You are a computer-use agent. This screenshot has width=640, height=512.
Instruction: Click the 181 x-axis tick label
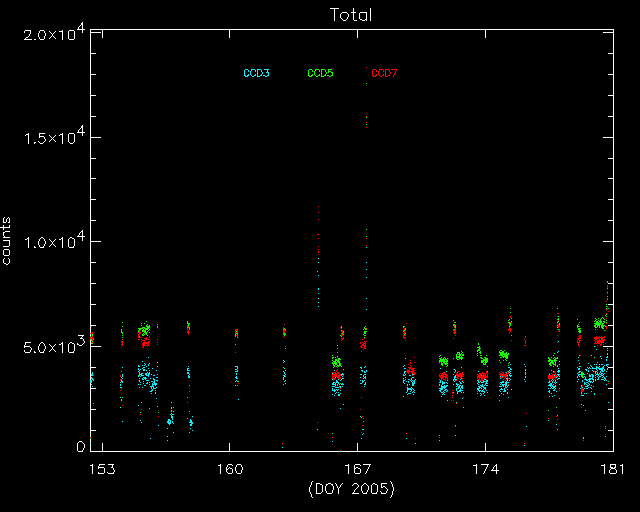coord(606,469)
